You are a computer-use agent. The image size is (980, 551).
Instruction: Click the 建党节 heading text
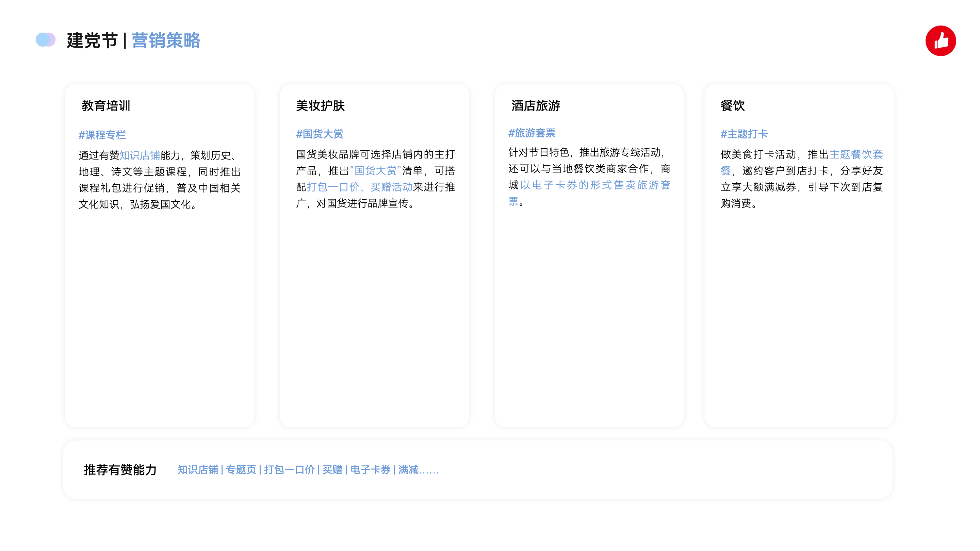92,40
